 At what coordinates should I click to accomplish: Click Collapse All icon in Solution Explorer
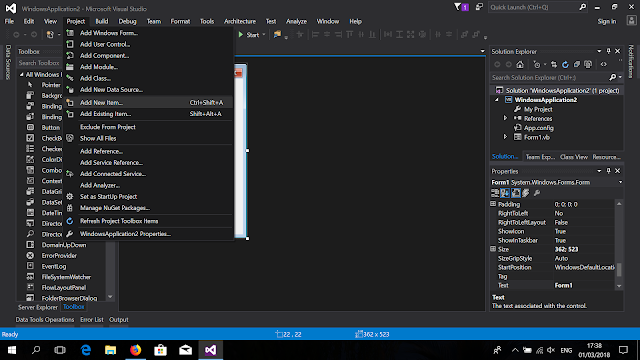tap(577, 64)
